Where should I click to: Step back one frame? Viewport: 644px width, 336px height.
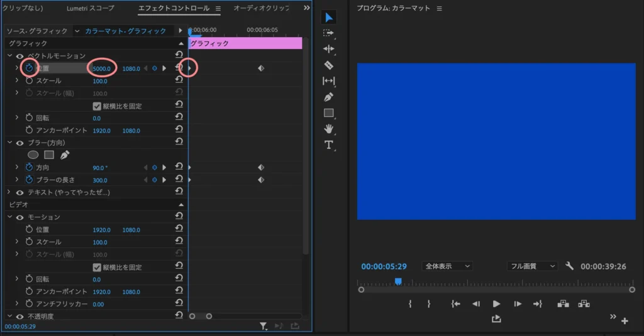476,303
